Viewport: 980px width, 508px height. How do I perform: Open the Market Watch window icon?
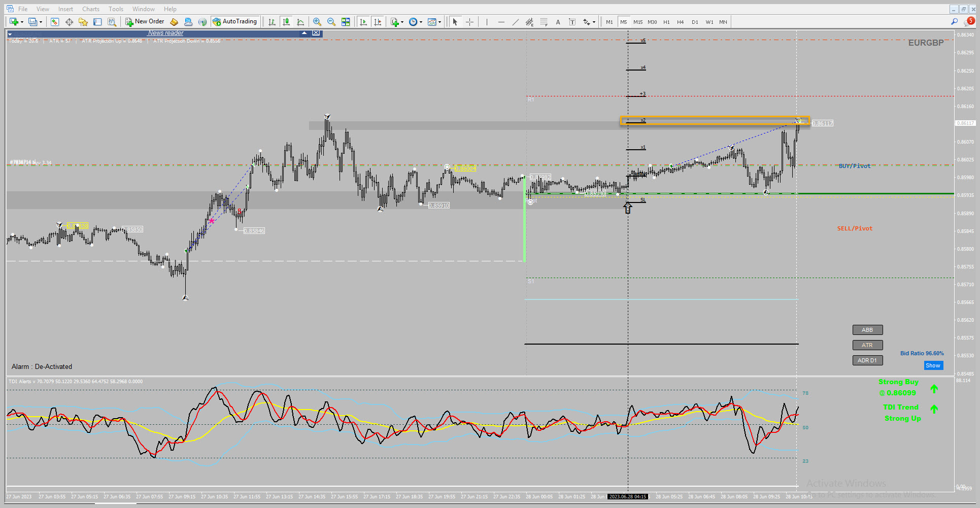(55, 22)
